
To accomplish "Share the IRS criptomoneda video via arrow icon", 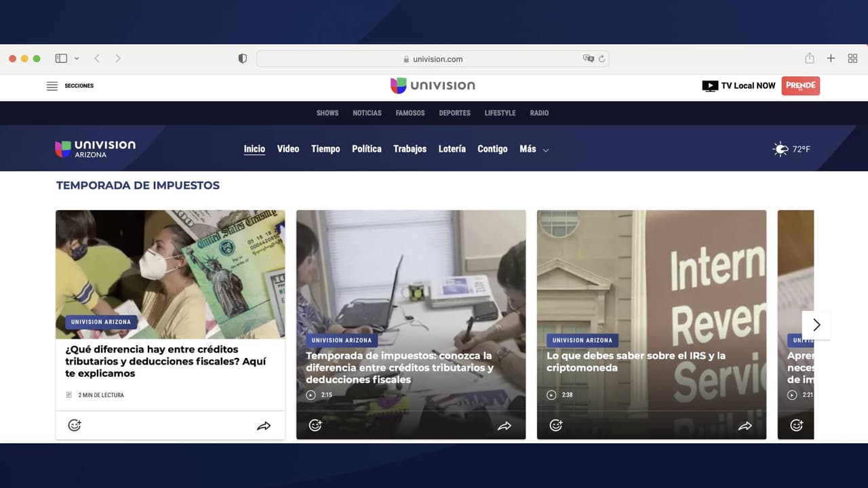I will (x=746, y=425).
